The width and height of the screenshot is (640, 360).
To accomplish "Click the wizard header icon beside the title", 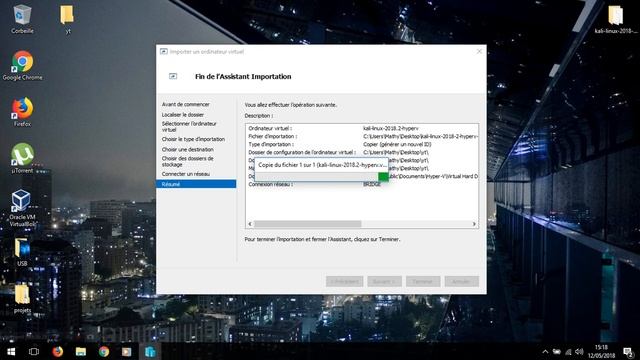I will (x=173, y=76).
